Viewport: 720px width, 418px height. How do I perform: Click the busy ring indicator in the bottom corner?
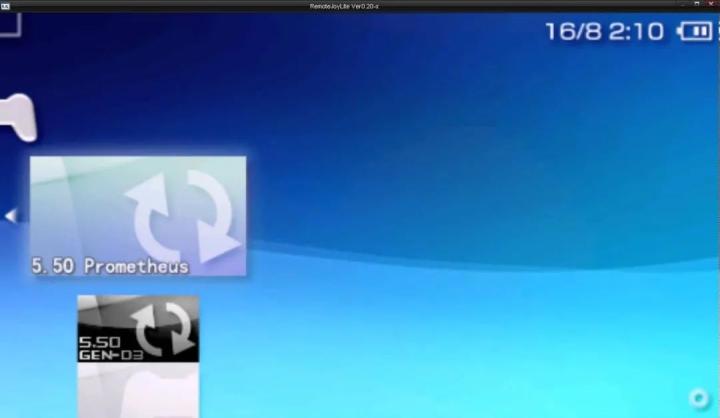699,398
